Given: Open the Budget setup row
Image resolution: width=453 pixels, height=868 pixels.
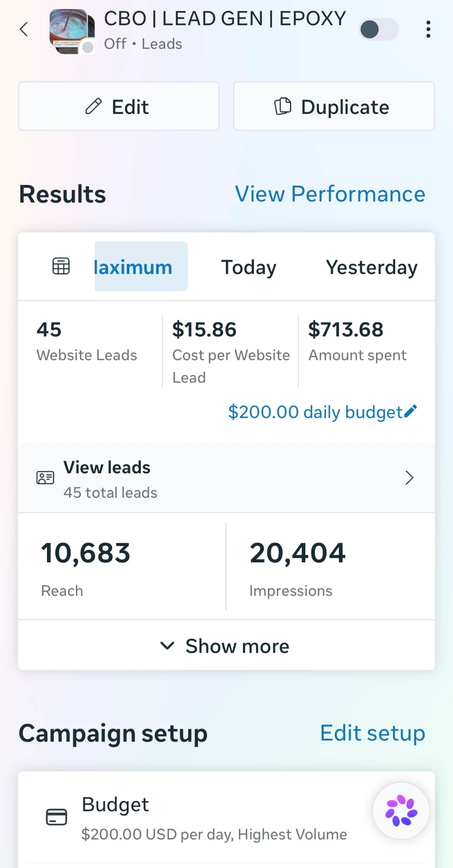Looking at the screenshot, I should (x=226, y=818).
